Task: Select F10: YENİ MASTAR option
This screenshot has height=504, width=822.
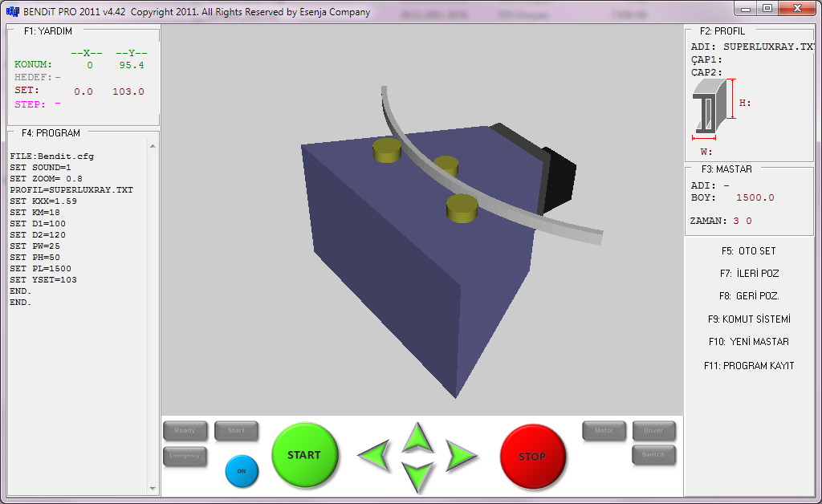Action: point(748,342)
